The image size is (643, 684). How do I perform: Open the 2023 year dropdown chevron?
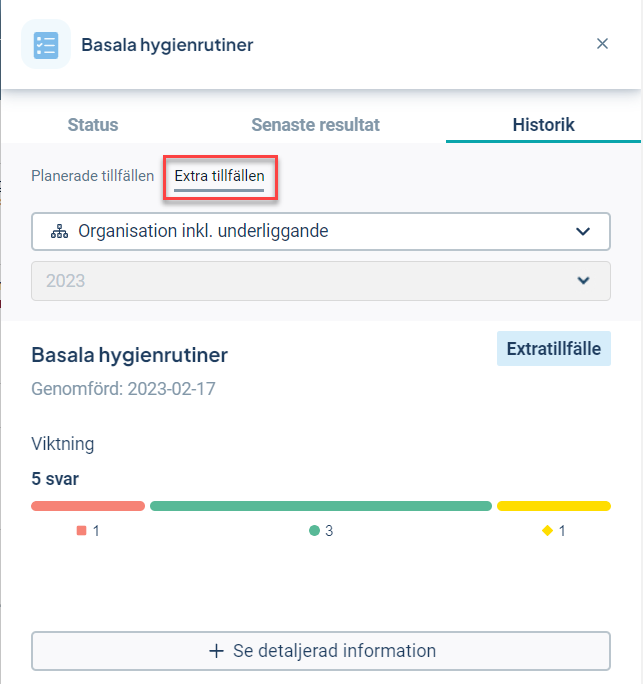tap(583, 280)
